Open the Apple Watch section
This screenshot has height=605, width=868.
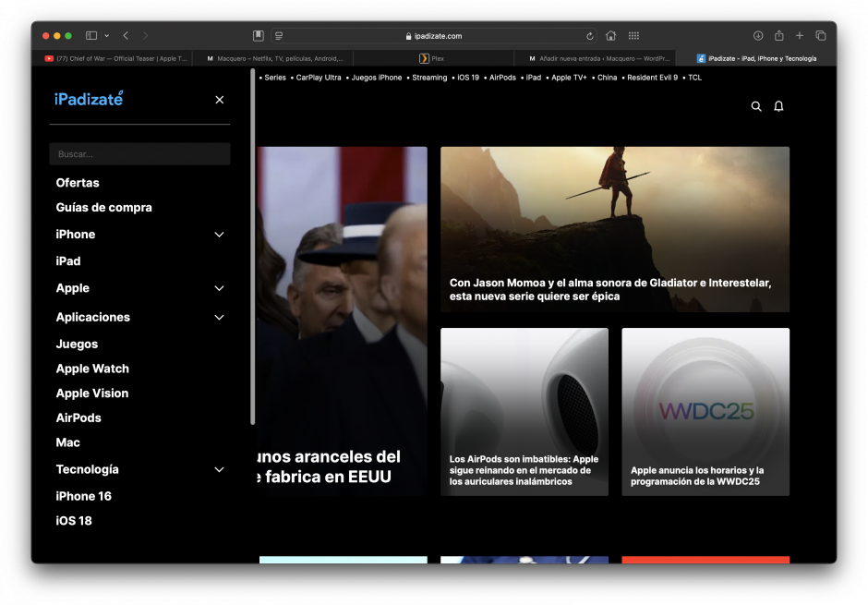pos(92,369)
